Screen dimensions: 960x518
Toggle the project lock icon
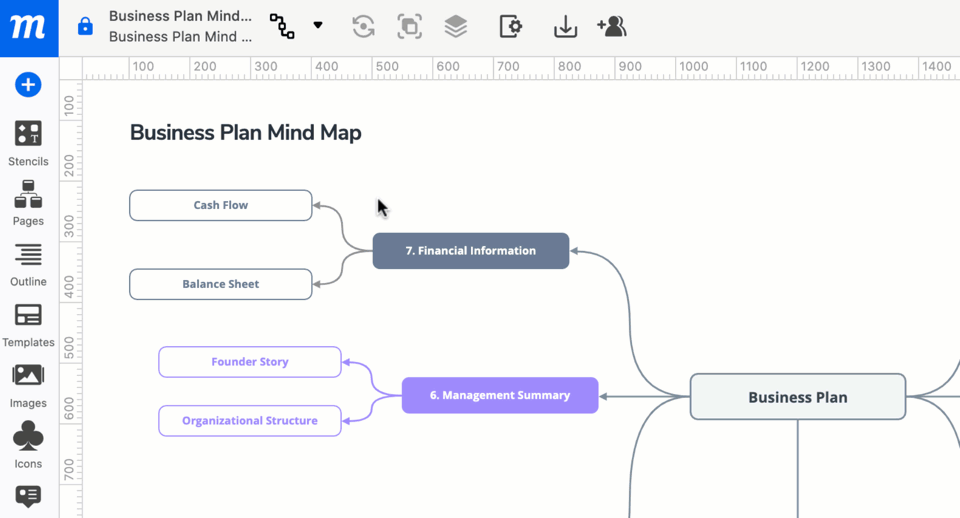click(85, 27)
